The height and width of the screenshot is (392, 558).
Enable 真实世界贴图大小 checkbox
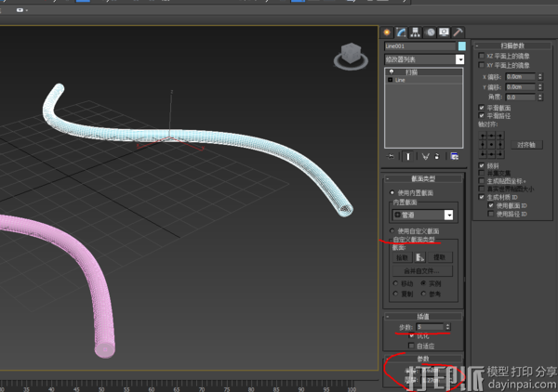coord(482,189)
